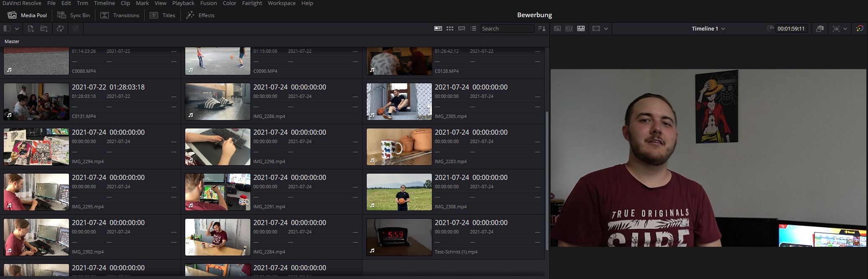Select the Master bin label
The image size is (868, 279).
[x=12, y=41]
